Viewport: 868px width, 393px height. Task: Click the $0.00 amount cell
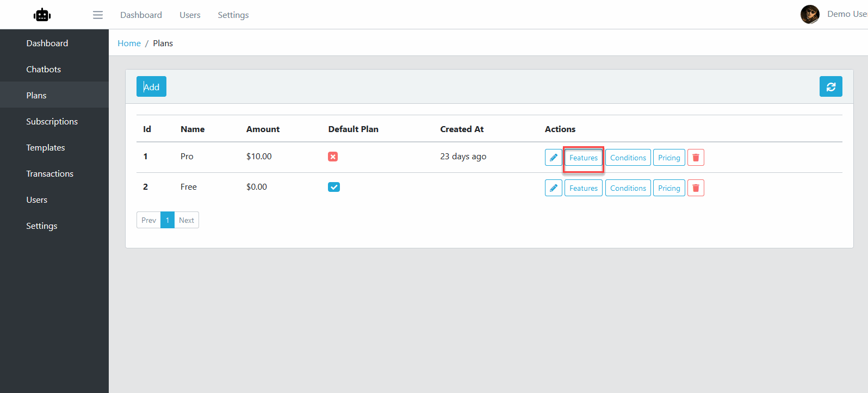click(257, 186)
